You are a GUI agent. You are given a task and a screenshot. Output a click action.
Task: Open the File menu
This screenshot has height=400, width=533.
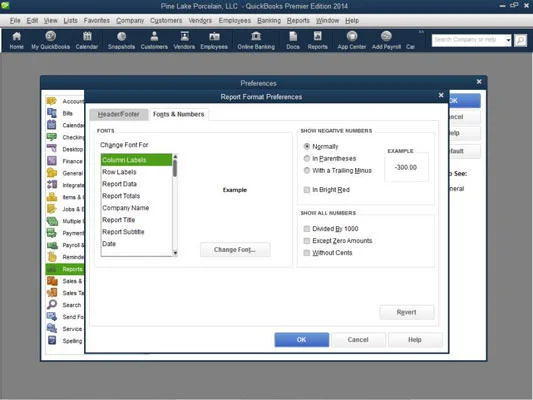click(15, 20)
